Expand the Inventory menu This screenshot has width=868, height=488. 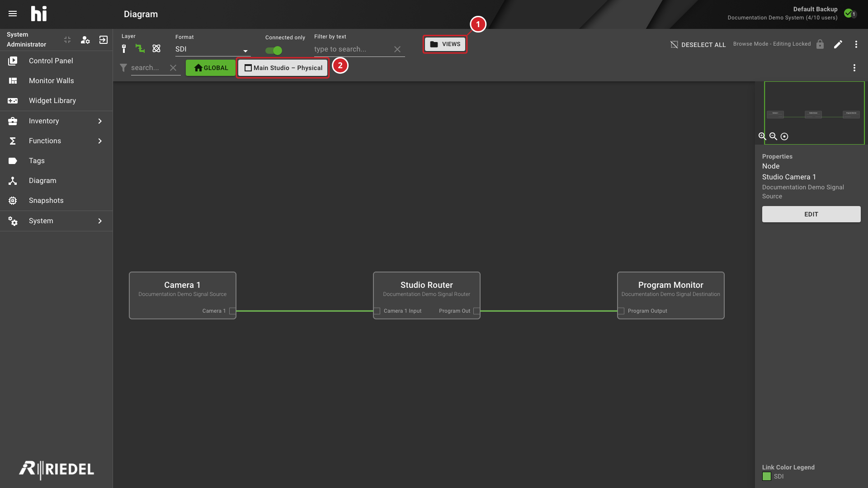click(x=56, y=121)
